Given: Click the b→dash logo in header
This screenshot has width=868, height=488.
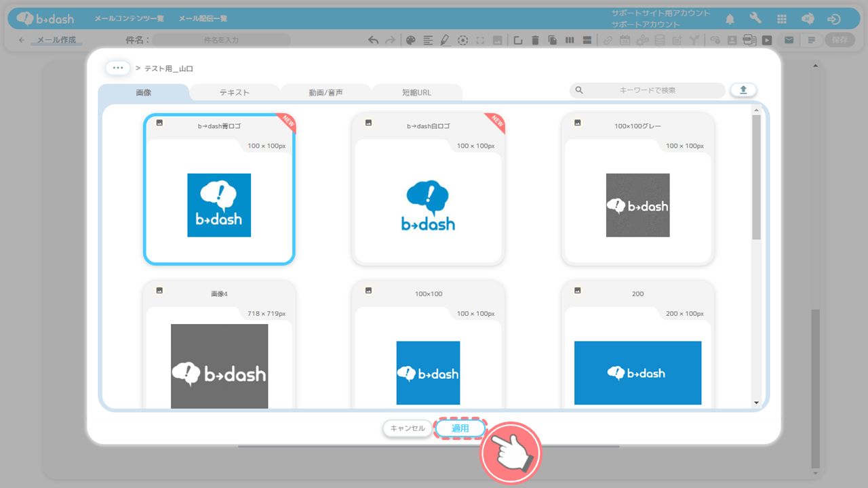Looking at the screenshot, I should (x=46, y=18).
